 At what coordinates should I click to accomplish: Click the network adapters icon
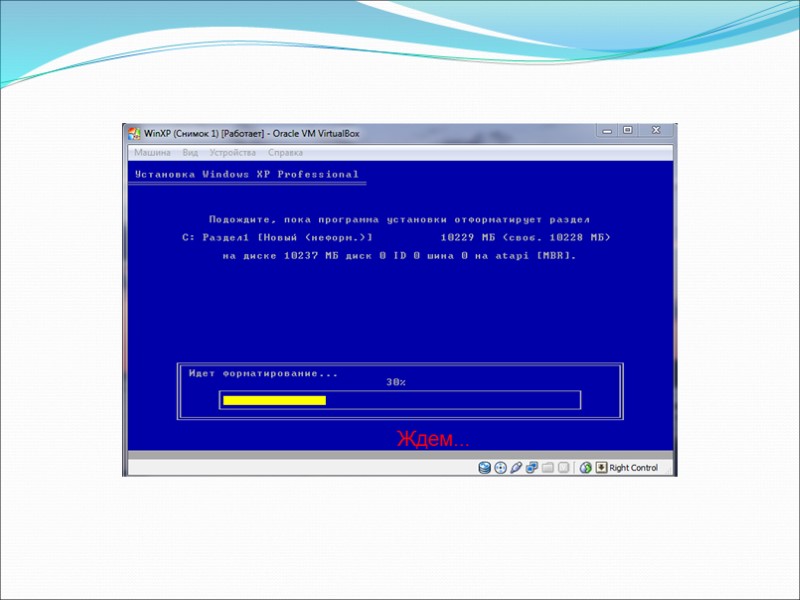(x=532, y=467)
